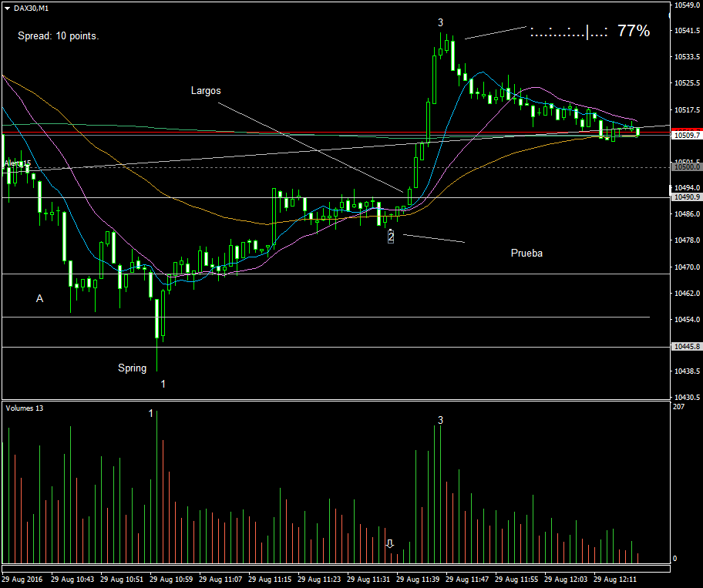
Task: Select the Alert 15 marker on left edge
Action: (x=17, y=163)
